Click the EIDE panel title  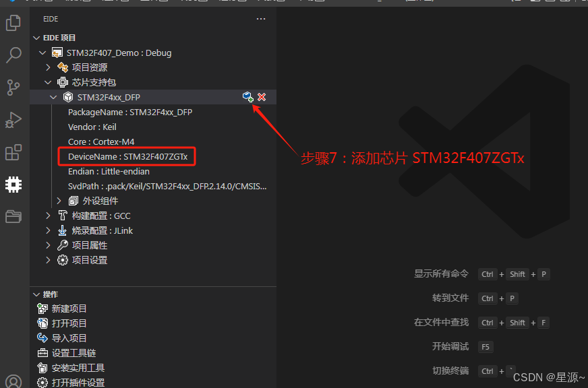click(x=51, y=19)
